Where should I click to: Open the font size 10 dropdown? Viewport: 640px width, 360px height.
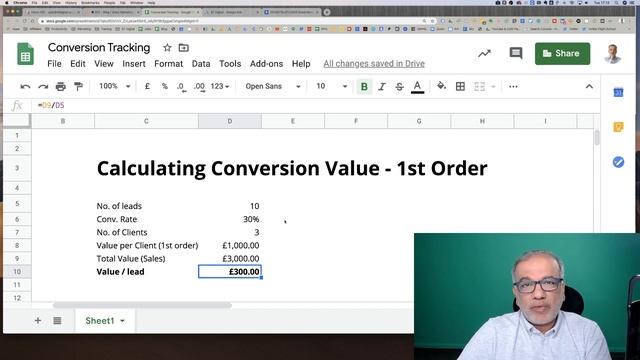click(331, 86)
